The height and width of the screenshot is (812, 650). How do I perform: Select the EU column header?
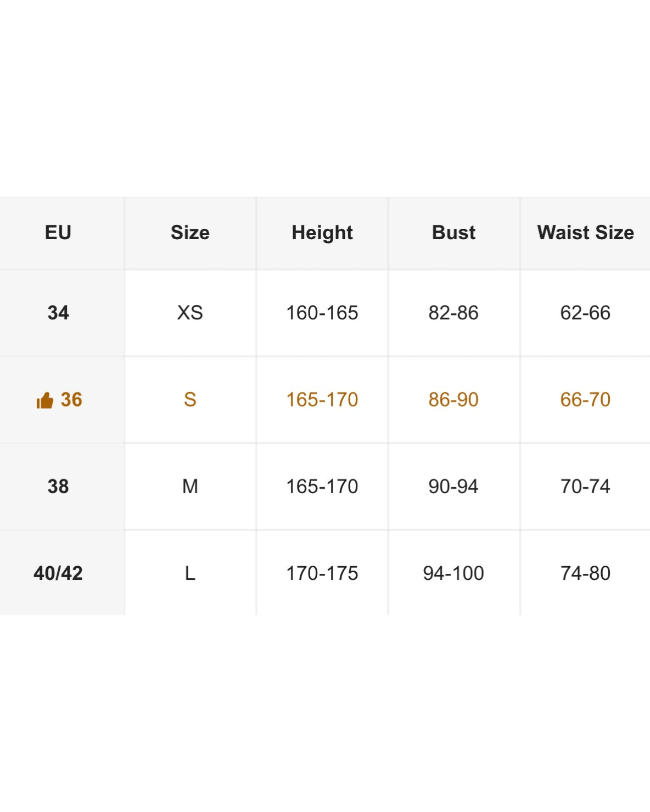(x=58, y=233)
